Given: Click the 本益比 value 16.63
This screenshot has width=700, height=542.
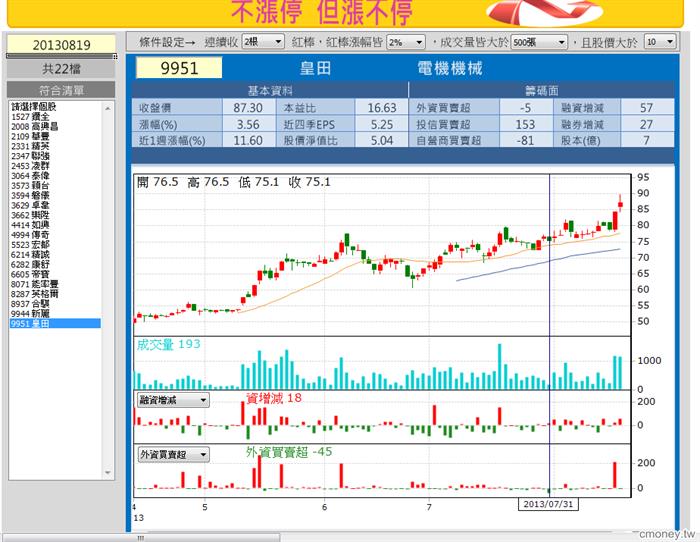Looking at the screenshot, I should click(382, 108).
